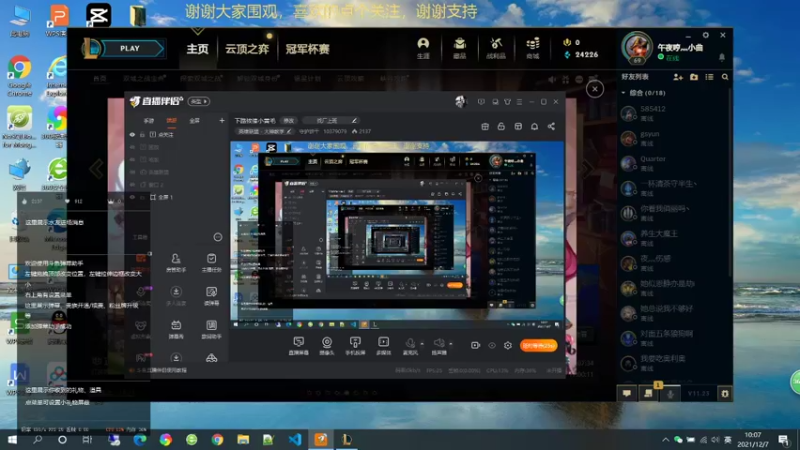Click the speaker icon in streaming tool

[x=439, y=345]
